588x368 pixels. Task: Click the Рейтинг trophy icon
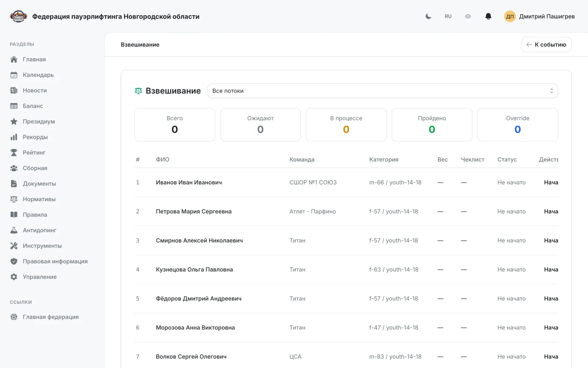[x=14, y=152]
